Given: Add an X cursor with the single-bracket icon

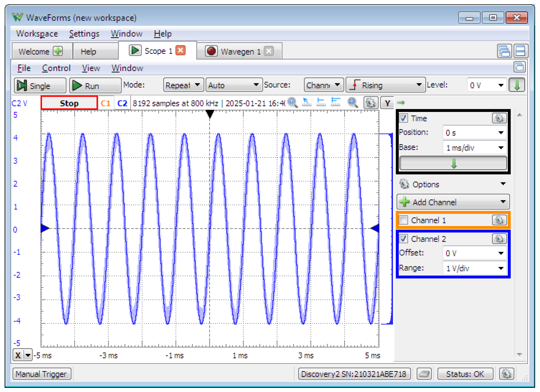Looking at the screenshot, I should [x=321, y=102].
